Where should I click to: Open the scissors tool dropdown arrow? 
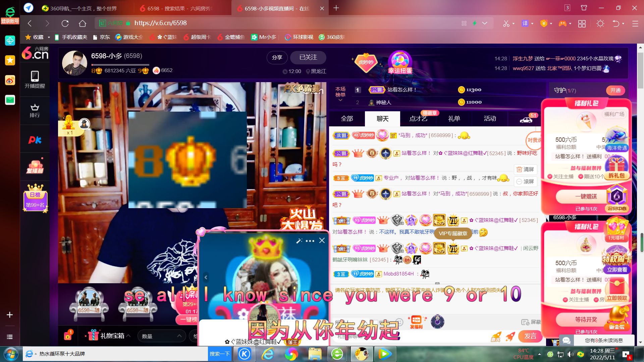tap(513, 24)
